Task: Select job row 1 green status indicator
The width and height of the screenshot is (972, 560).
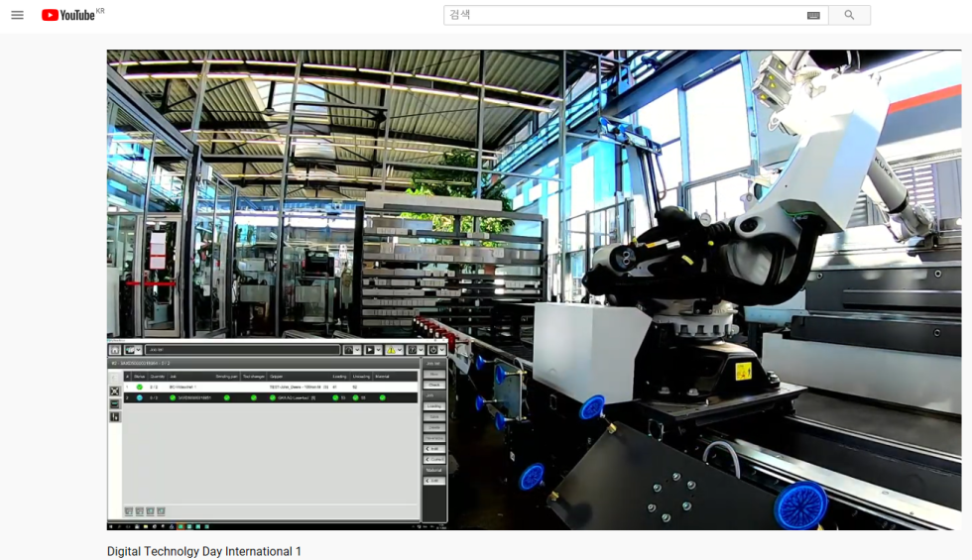Action: click(140, 388)
